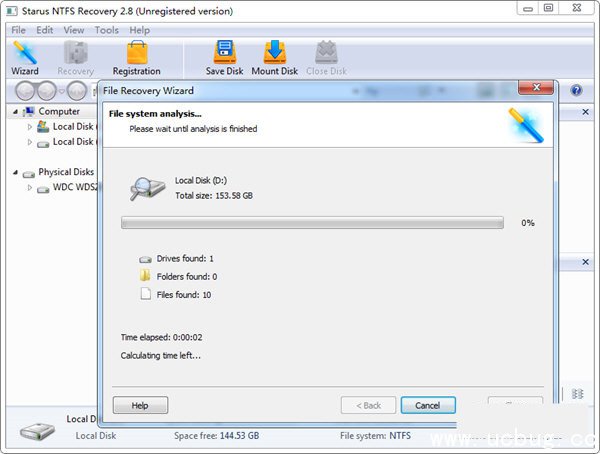The width and height of the screenshot is (600, 454).
Task: Click the 0% progress percentage label
Action: click(528, 223)
